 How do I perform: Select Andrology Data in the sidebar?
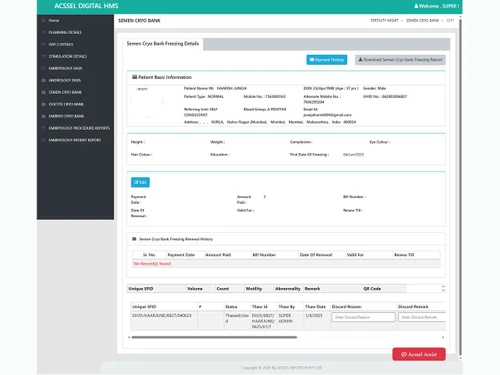click(65, 80)
